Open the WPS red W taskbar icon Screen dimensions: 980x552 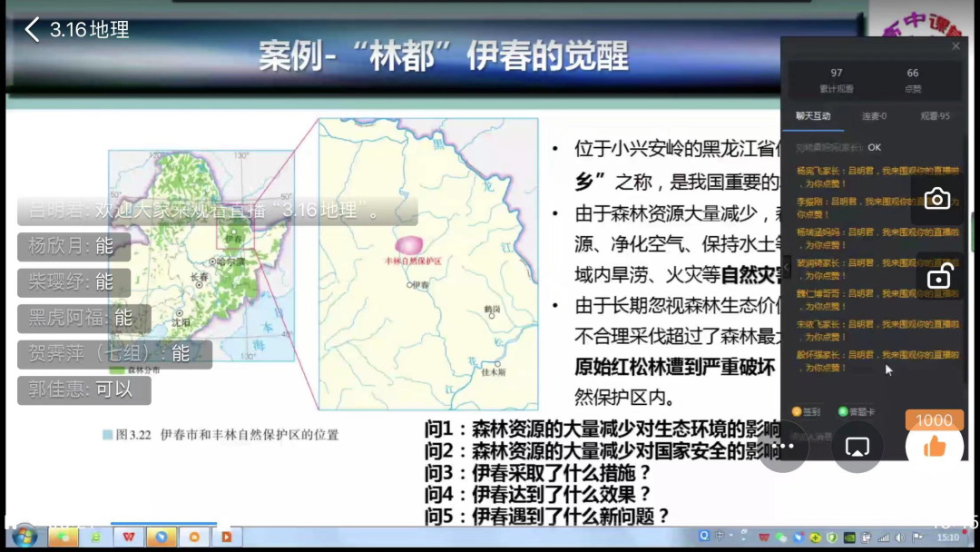tap(129, 537)
